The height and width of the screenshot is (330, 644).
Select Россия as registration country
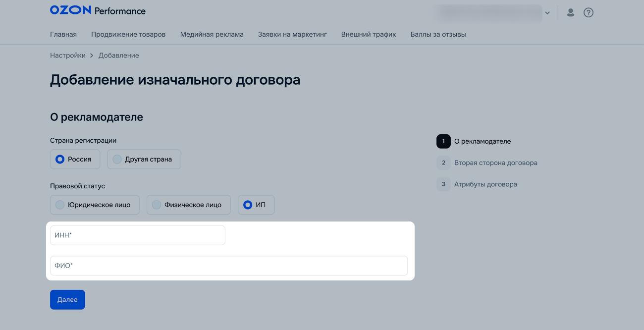pos(75,159)
